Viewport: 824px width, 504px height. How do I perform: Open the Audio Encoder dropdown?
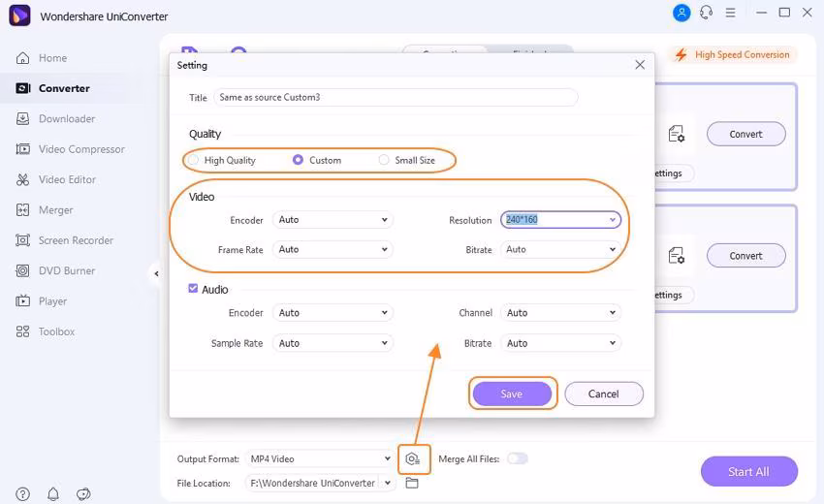point(333,313)
